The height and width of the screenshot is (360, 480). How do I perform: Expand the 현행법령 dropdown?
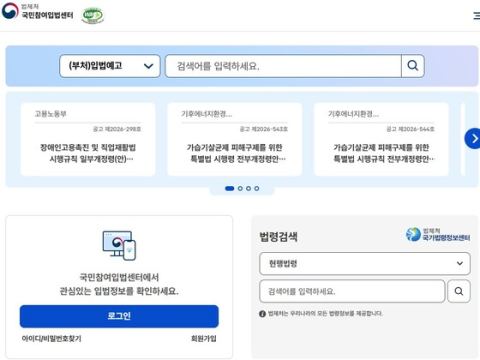(365, 264)
